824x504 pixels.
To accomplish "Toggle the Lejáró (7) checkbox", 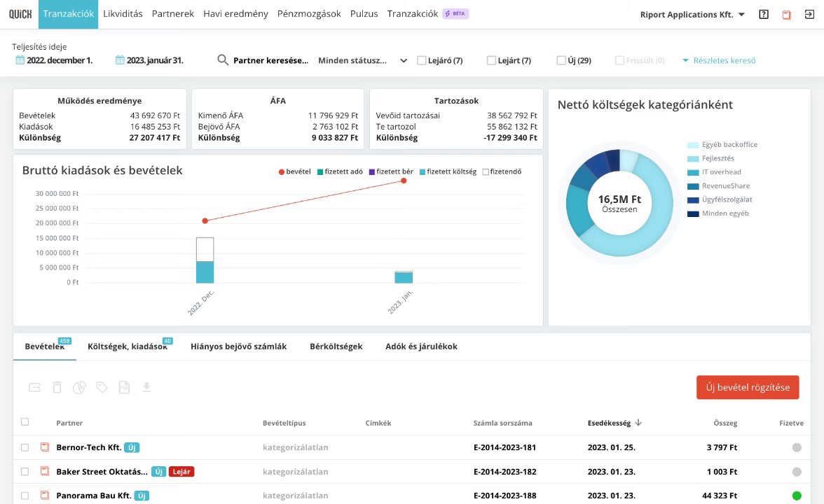I will click(422, 60).
